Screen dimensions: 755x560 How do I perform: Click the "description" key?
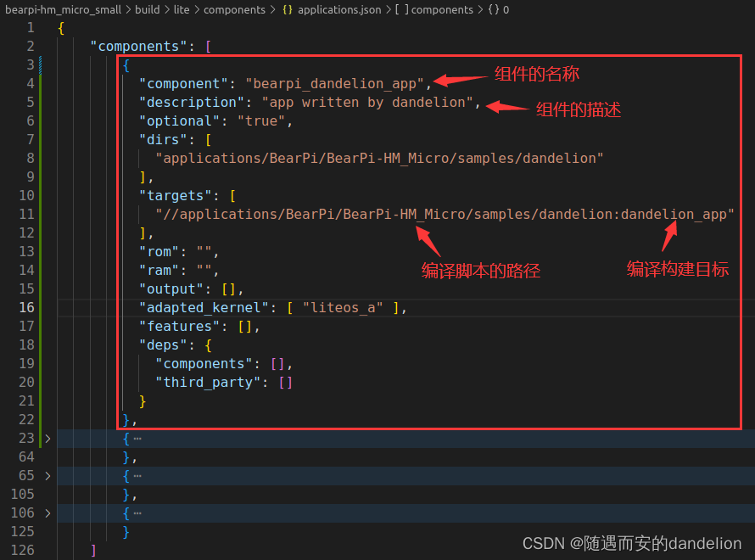(x=192, y=103)
